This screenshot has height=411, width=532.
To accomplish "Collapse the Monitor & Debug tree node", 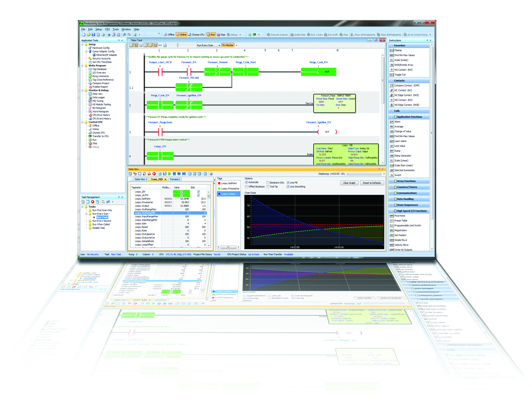I will coord(83,90).
